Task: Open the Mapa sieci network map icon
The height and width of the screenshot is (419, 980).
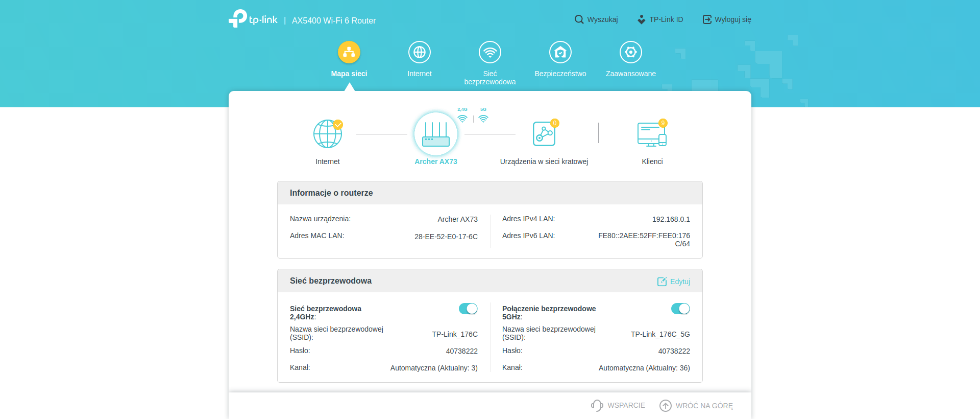Action: point(349,52)
